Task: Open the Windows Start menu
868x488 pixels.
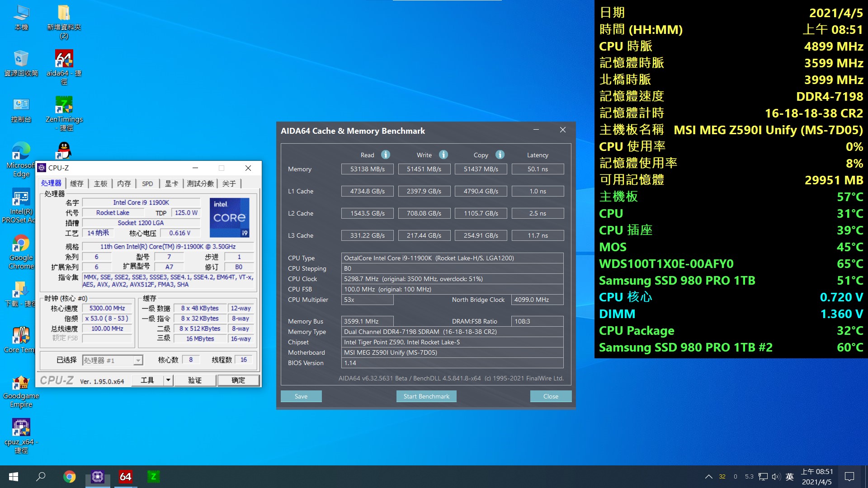Action: [14, 477]
